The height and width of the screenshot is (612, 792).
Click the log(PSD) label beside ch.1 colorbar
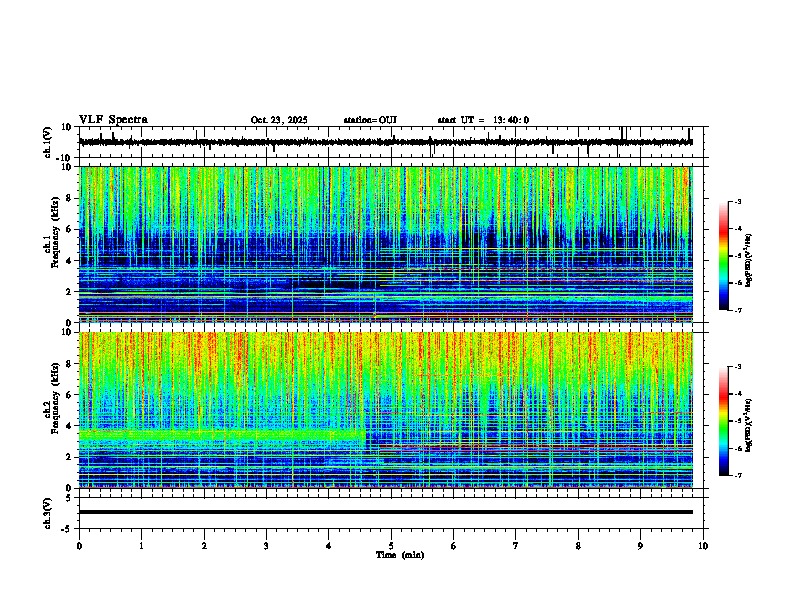(749, 260)
